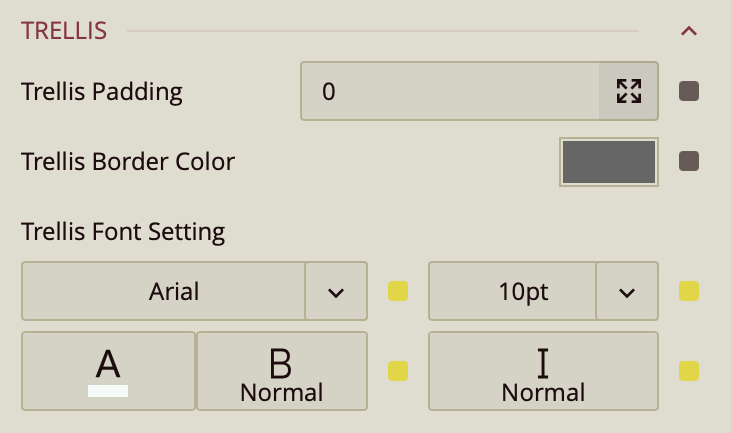Click the padding expand-sides icon
Screen dimensions: 731x433
pyautogui.click(x=628, y=92)
